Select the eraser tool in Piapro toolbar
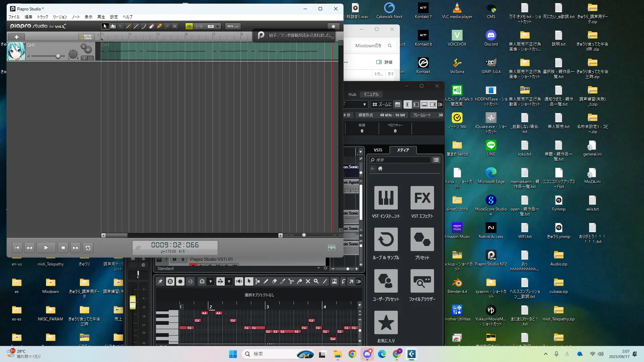 (152, 26)
